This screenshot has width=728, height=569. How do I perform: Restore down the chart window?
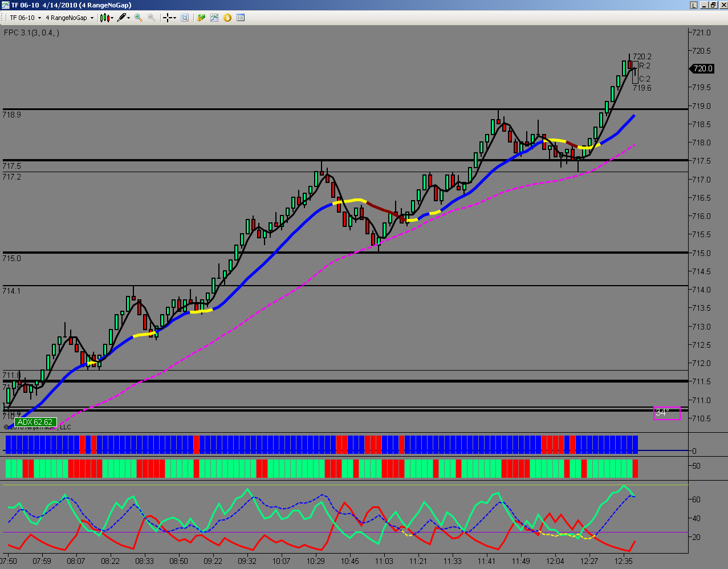click(x=713, y=5)
